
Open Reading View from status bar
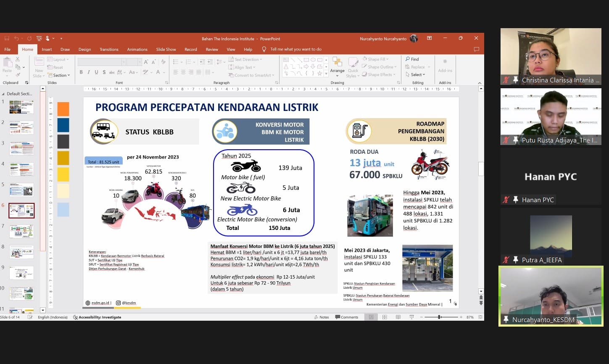click(398, 317)
